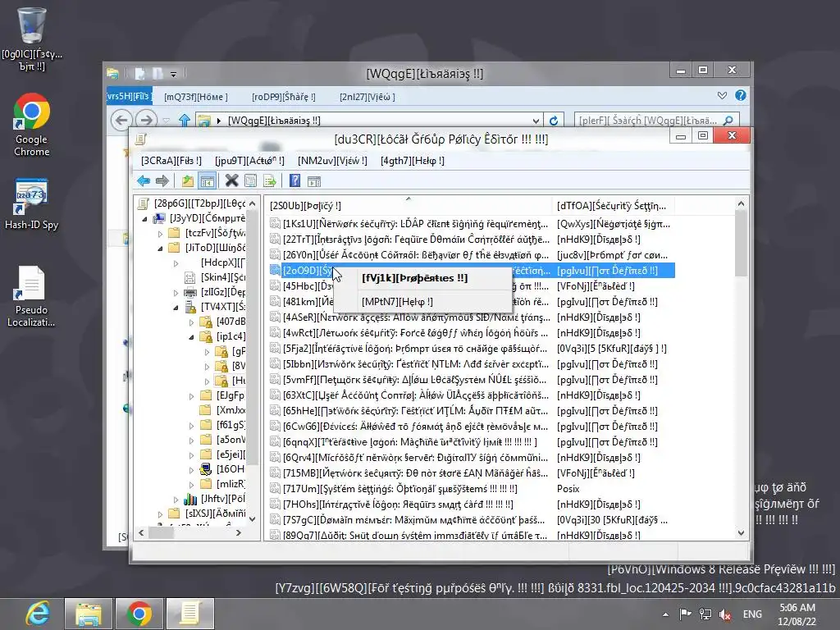Switch to Chrome on the taskbar
Screen dimensions: 840x630
(x=139, y=614)
